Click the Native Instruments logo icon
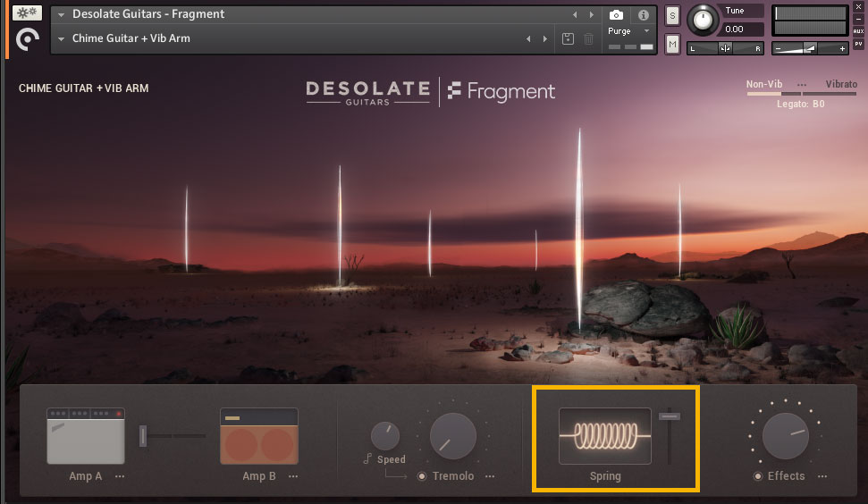Image resolution: width=868 pixels, height=504 pixels. click(27, 39)
